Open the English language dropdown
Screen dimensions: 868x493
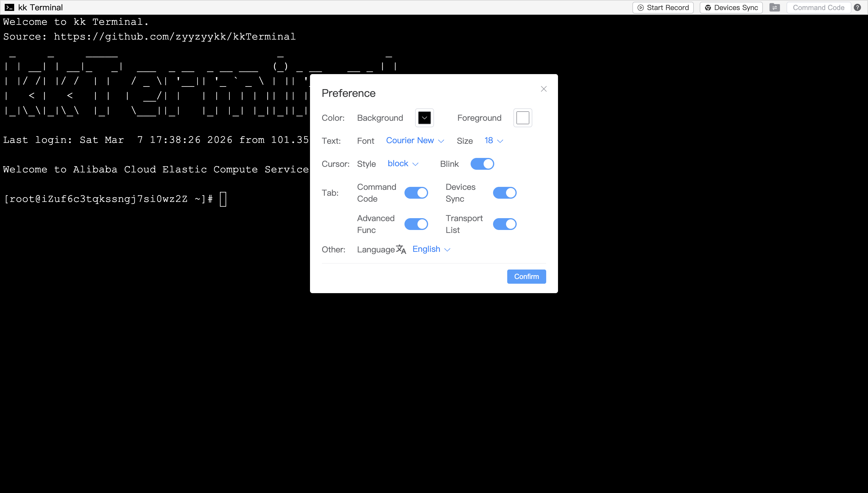(x=431, y=249)
